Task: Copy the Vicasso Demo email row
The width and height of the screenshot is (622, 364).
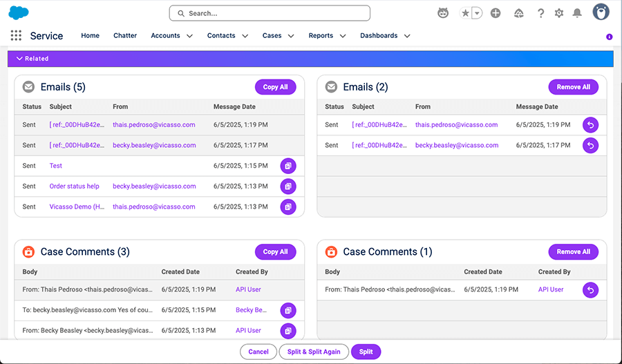Action: point(288,207)
